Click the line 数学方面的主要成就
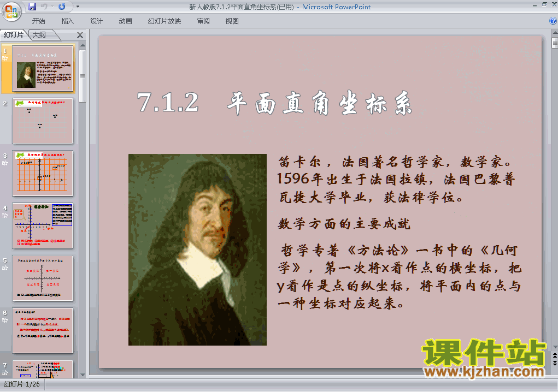Viewport: 558px width, 392px height. coord(344,224)
